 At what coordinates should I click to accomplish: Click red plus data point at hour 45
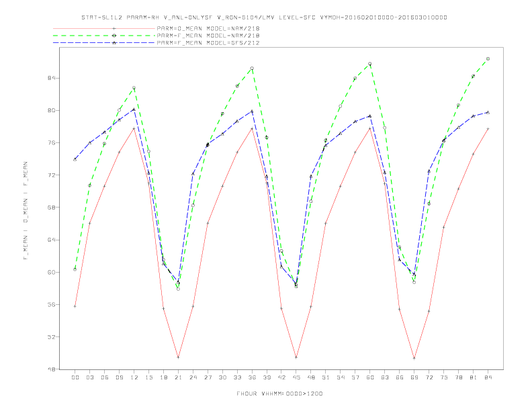tap(296, 357)
